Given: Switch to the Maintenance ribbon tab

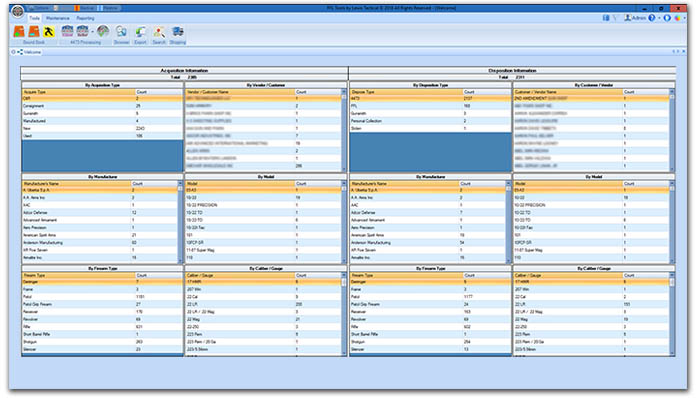Looking at the screenshot, I should pyautogui.click(x=58, y=18).
